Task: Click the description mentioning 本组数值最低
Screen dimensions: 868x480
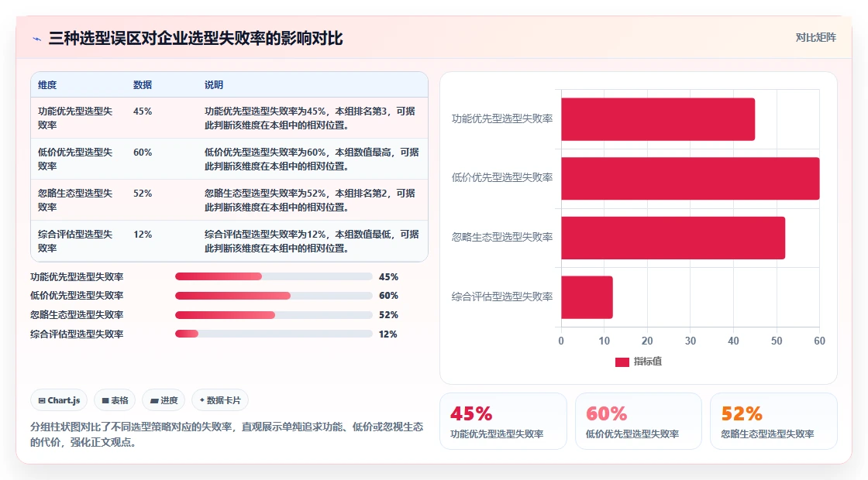Action: pos(312,241)
